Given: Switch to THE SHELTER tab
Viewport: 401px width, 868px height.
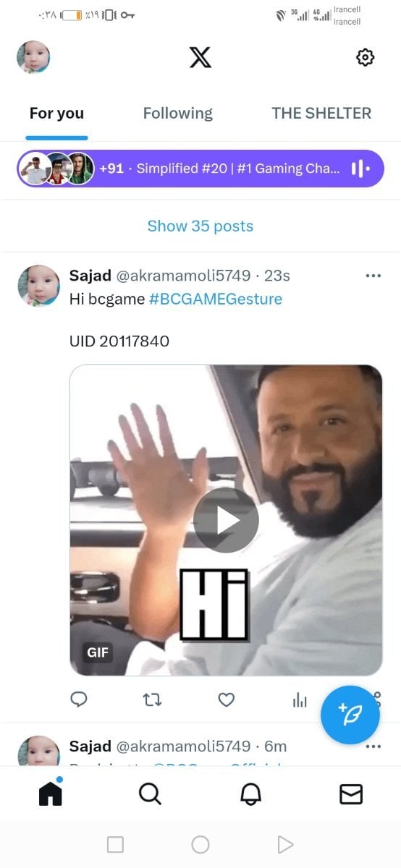Looking at the screenshot, I should (321, 113).
